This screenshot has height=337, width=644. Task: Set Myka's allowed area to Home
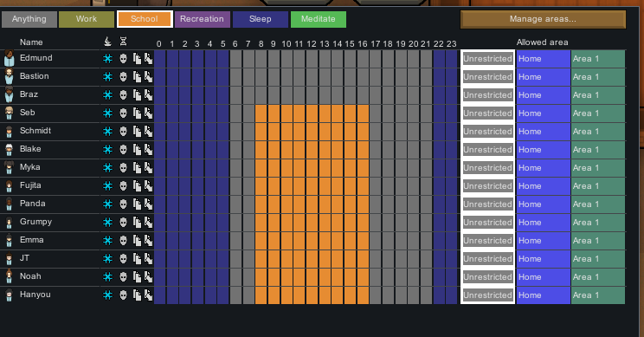543,168
